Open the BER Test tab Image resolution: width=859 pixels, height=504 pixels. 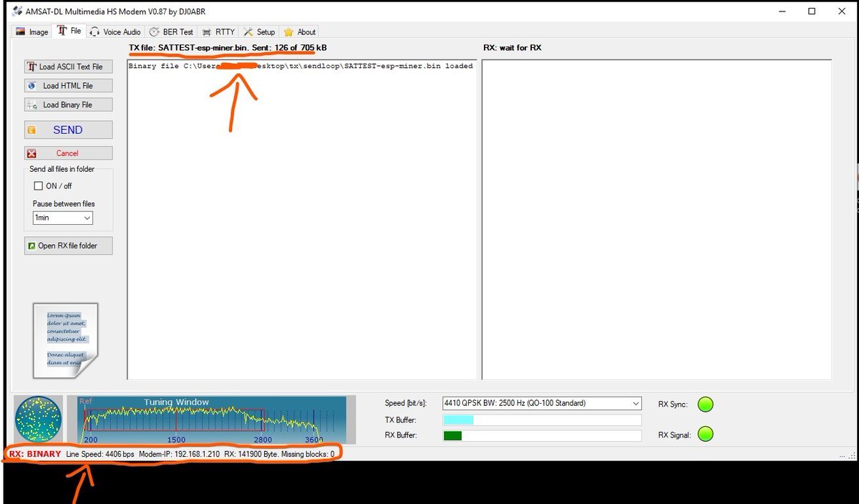(171, 31)
